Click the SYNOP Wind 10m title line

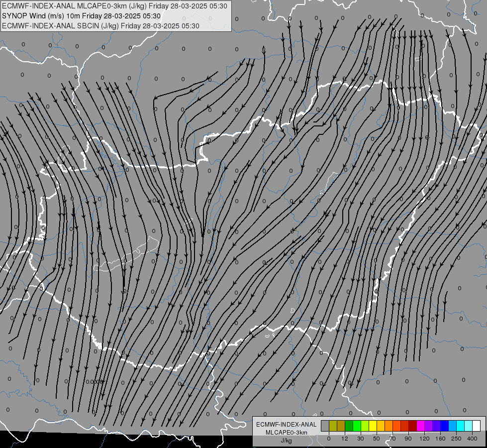tap(82, 16)
